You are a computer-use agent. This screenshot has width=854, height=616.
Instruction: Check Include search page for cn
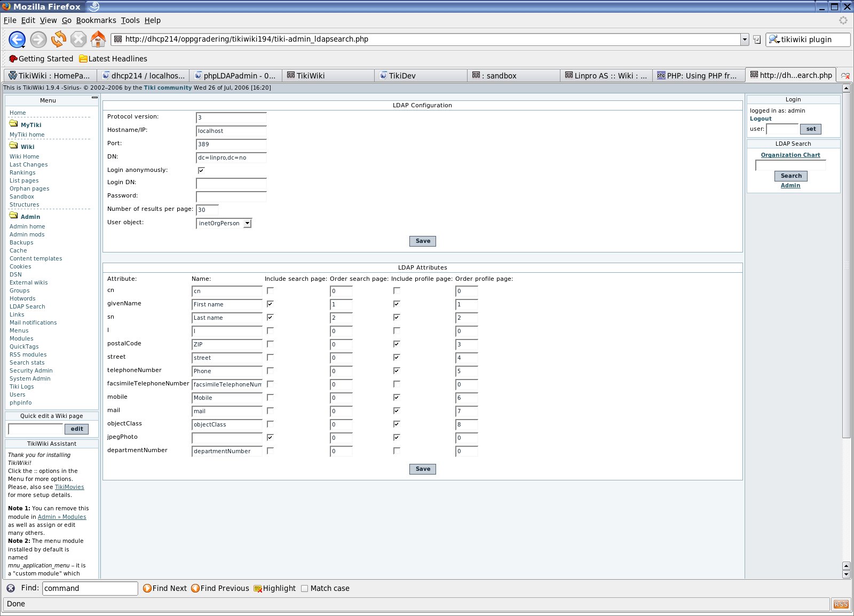pos(271,291)
